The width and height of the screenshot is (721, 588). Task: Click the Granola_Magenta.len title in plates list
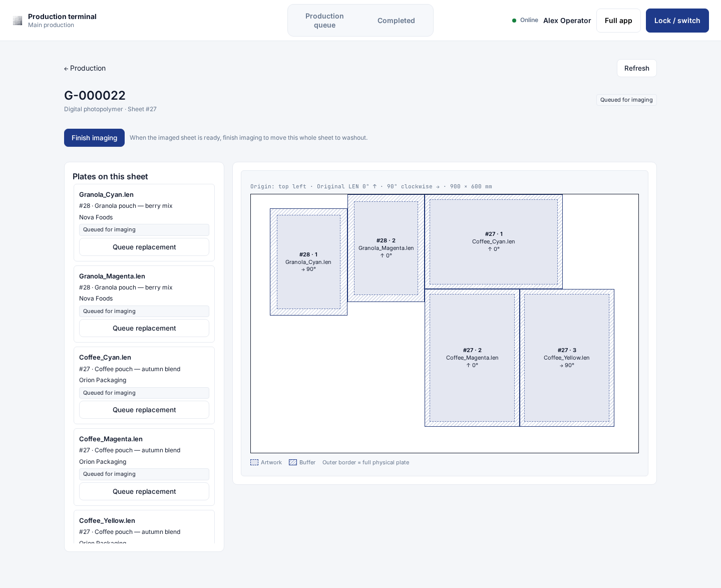(112, 276)
